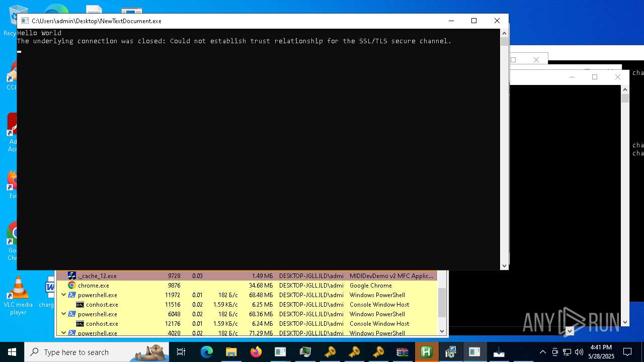
Task: Click the network icon in the system tray
Action: point(567,352)
